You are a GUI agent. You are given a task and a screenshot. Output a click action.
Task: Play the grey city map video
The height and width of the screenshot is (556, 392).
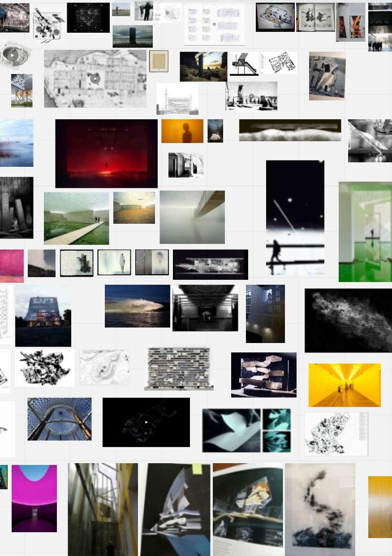pos(95,79)
